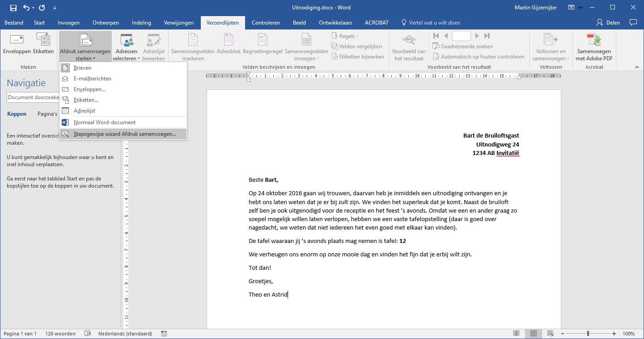Toggle Voorbeeld van het resultaat
644x339 pixels.
point(409,47)
